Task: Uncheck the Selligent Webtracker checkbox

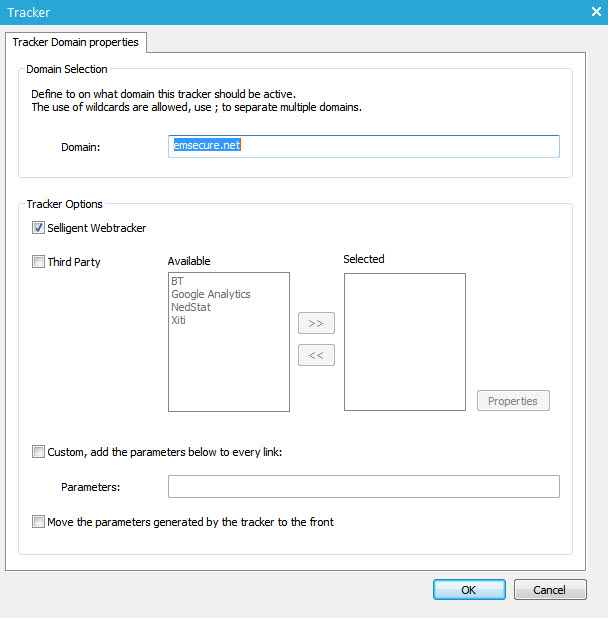Action: click(x=39, y=228)
